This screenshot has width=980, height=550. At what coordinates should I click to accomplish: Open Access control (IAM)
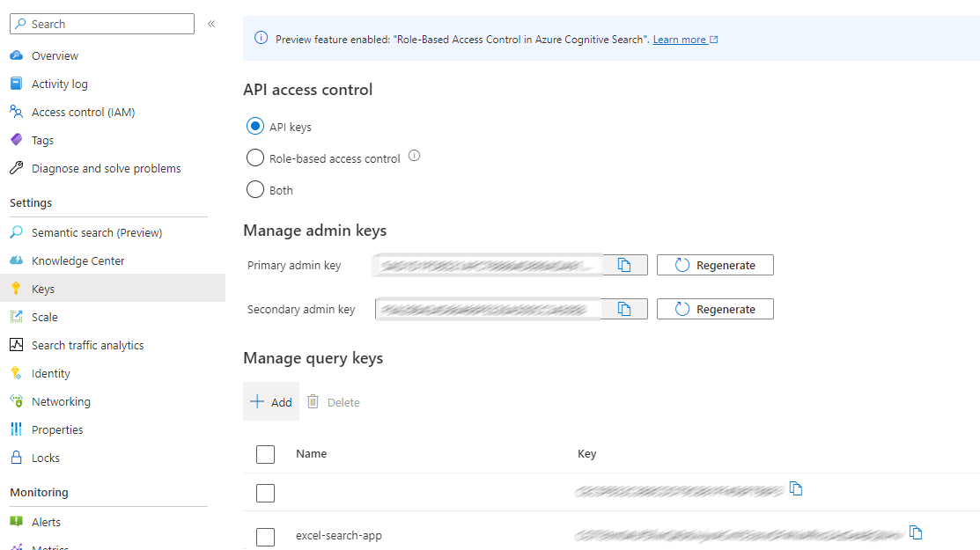(x=83, y=112)
